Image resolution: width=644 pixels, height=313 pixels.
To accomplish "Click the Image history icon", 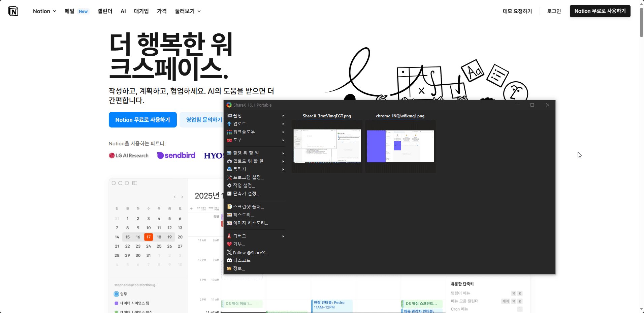I will click(x=229, y=223).
